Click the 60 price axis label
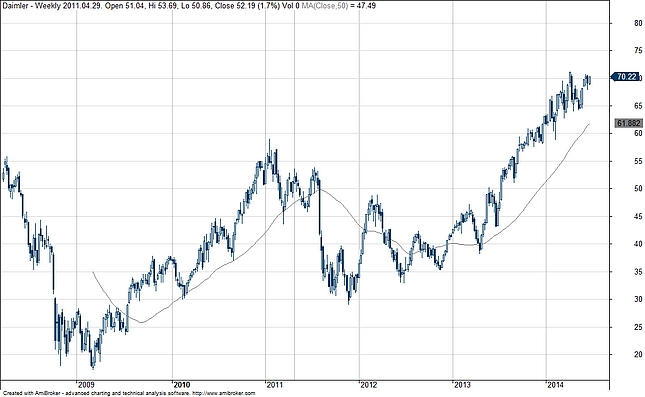645x397 pixels. [638, 133]
